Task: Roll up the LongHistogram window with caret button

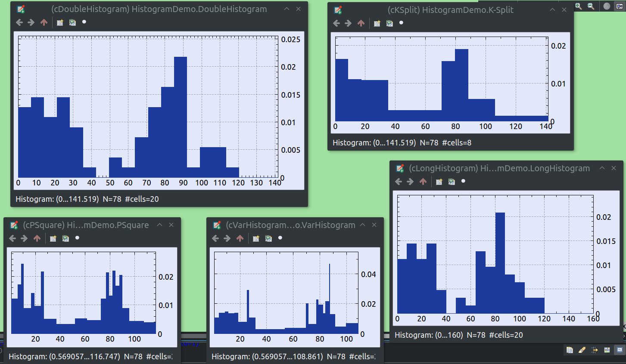Action: coord(602,168)
